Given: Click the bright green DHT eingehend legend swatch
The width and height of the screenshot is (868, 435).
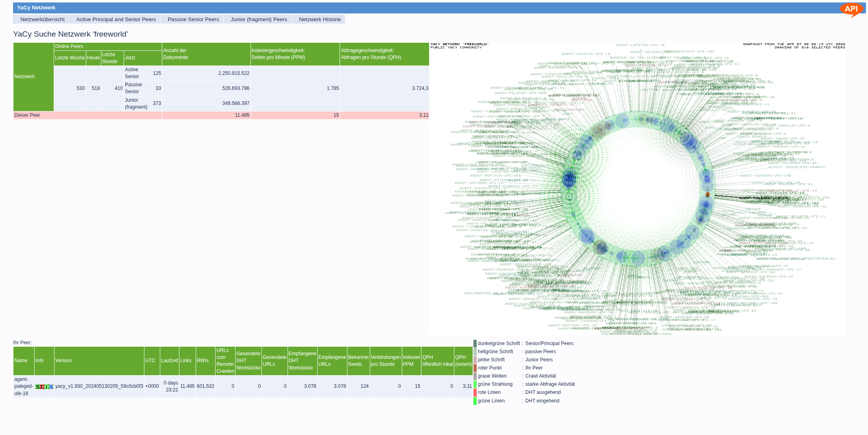Looking at the screenshot, I should click(x=475, y=401).
